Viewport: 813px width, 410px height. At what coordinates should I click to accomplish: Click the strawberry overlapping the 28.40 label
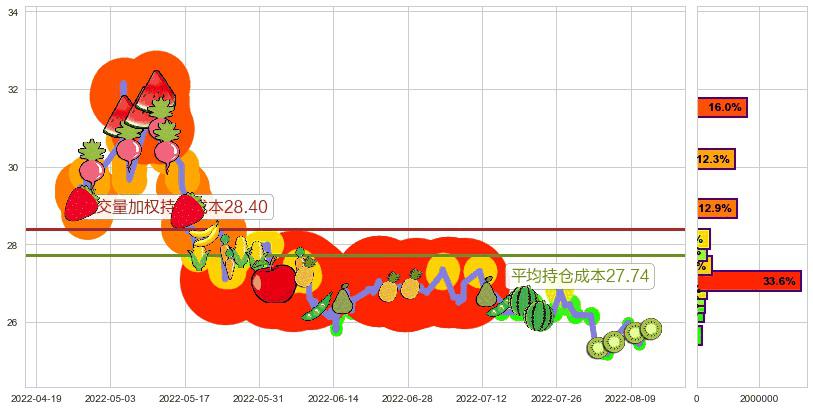tap(187, 210)
